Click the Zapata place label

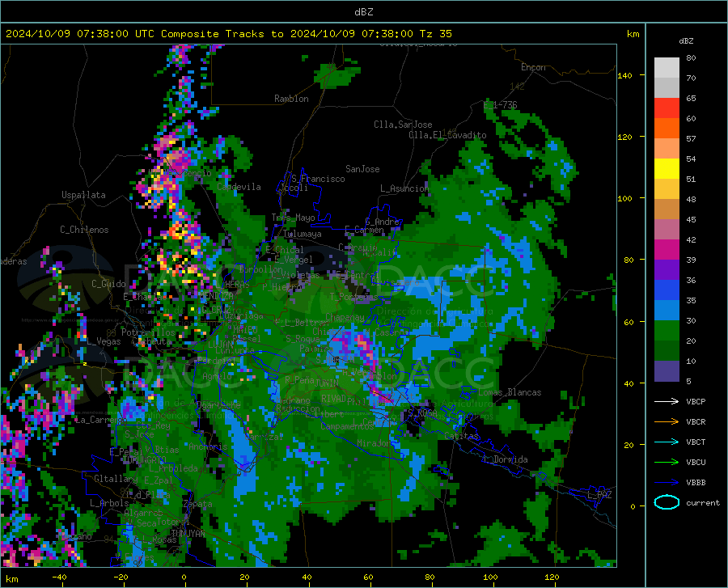click(x=198, y=504)
